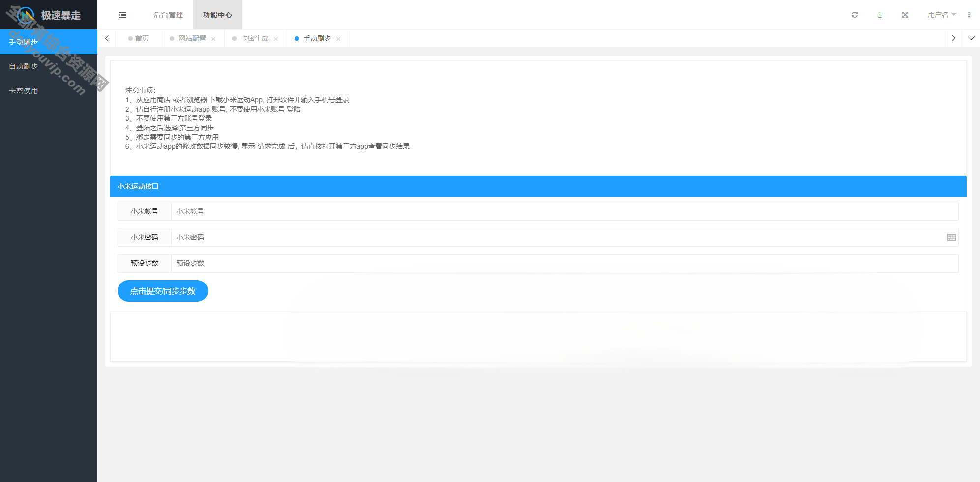
Task: Click the trash can icon in the header
Action: [x=880, y=15]
